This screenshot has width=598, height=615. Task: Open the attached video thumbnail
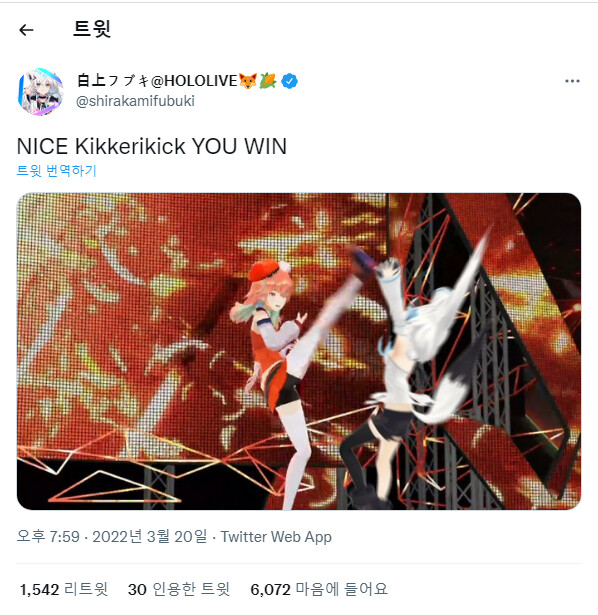tap(299, 351)
